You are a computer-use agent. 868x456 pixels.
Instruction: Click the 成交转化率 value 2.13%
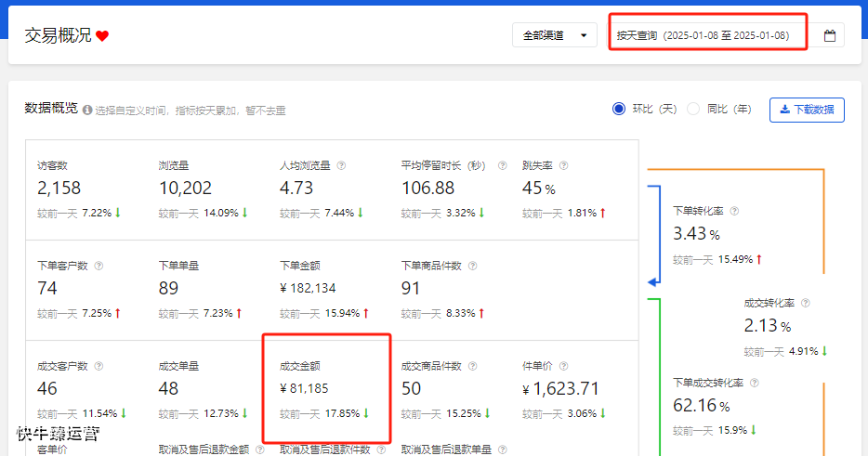[x=768, y=326]
